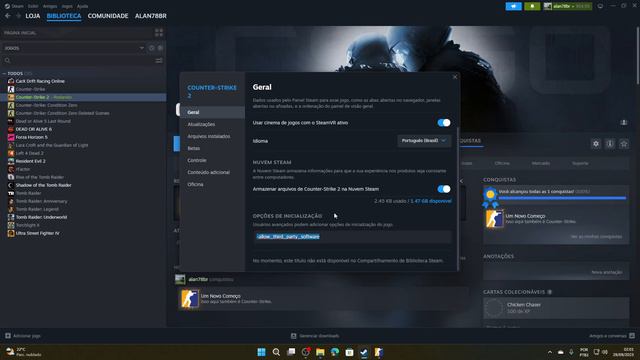
Task: Click the library search magnifier icon
Action: [x=8, y=60]
